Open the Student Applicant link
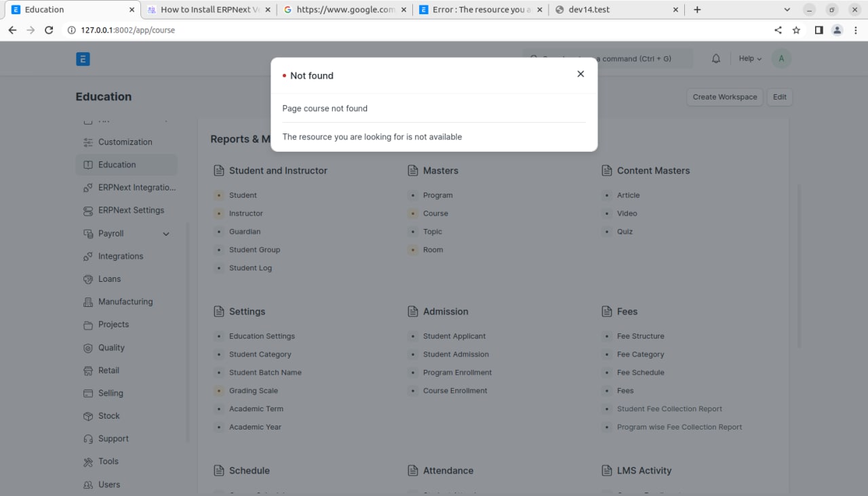Image resolution: width=868 pixels, height=496 pixels. tap(454, 336)
